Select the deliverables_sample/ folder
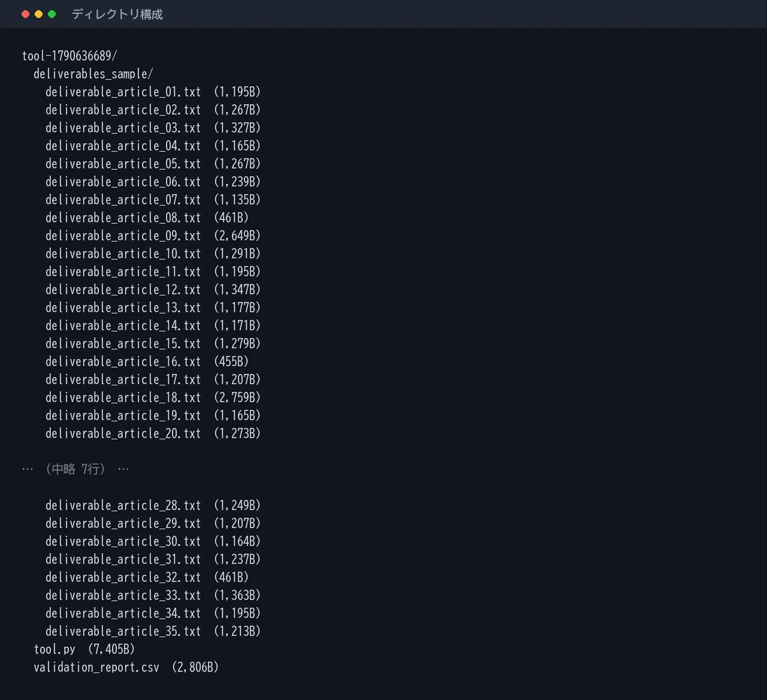Screen dimensions: 767x700 coord(93,74)
